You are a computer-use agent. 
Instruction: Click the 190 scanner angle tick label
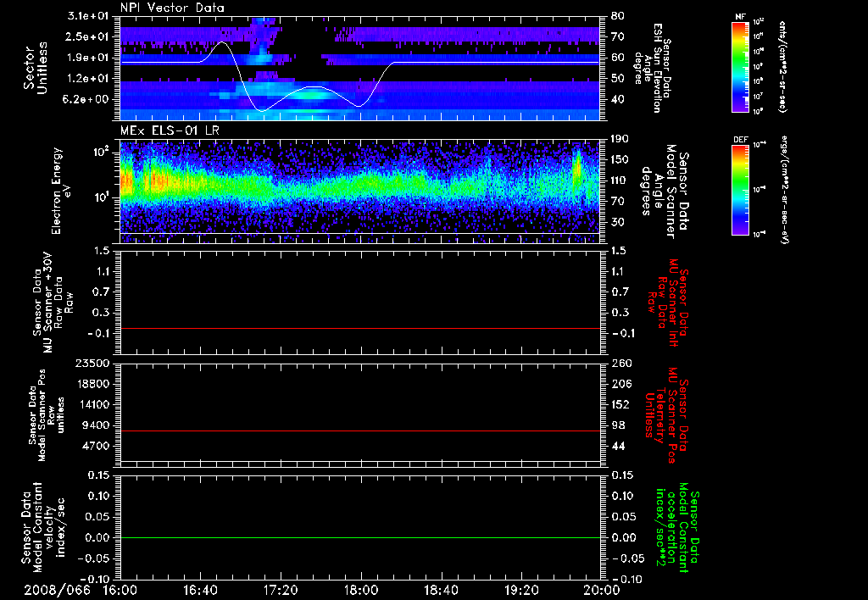[x=621, y=139]
